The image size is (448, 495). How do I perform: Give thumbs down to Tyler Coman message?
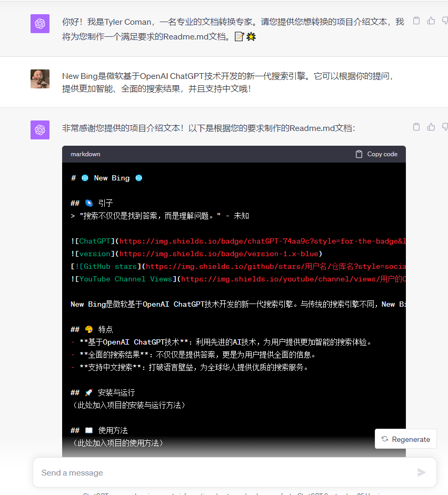click(445, 21)
